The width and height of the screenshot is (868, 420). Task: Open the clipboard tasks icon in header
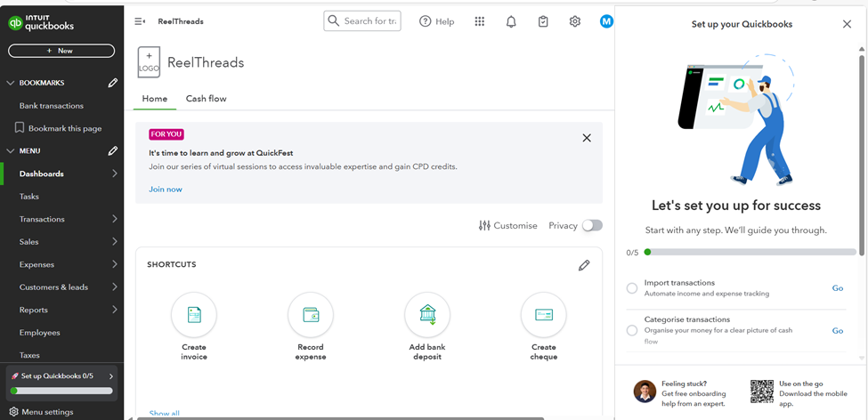(543, 21)
